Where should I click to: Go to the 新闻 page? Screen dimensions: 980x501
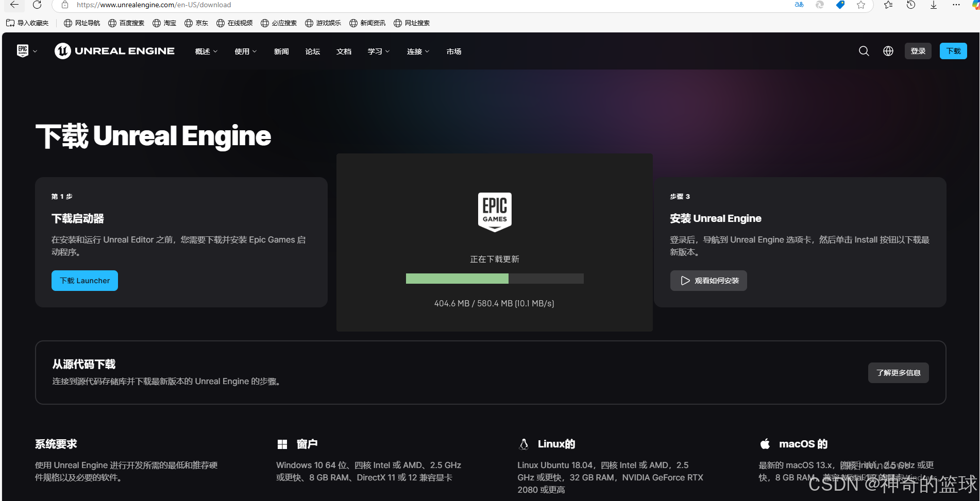pyautogui.click(x=281, y=51)
